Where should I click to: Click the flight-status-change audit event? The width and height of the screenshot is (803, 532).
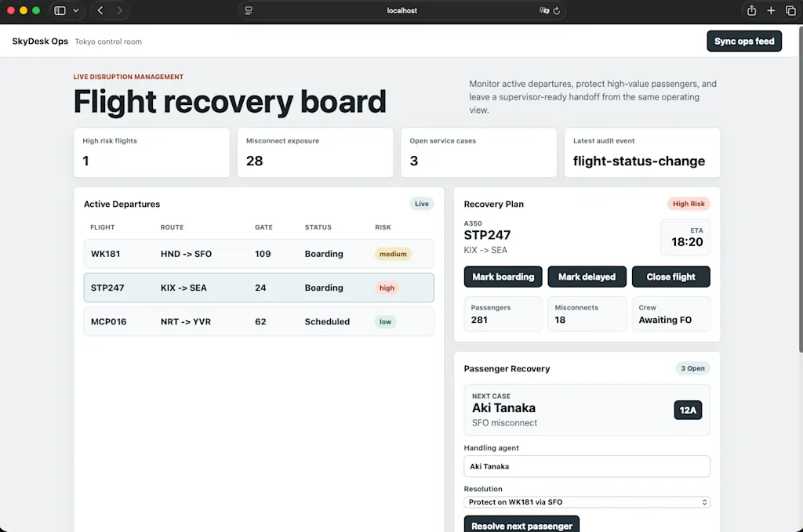pyautogui.click(x=639, y=161)
